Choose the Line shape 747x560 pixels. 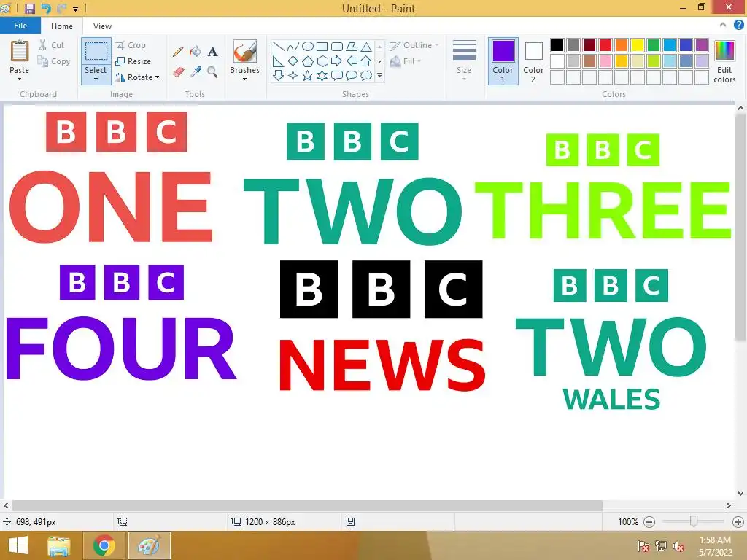[278, 47]
